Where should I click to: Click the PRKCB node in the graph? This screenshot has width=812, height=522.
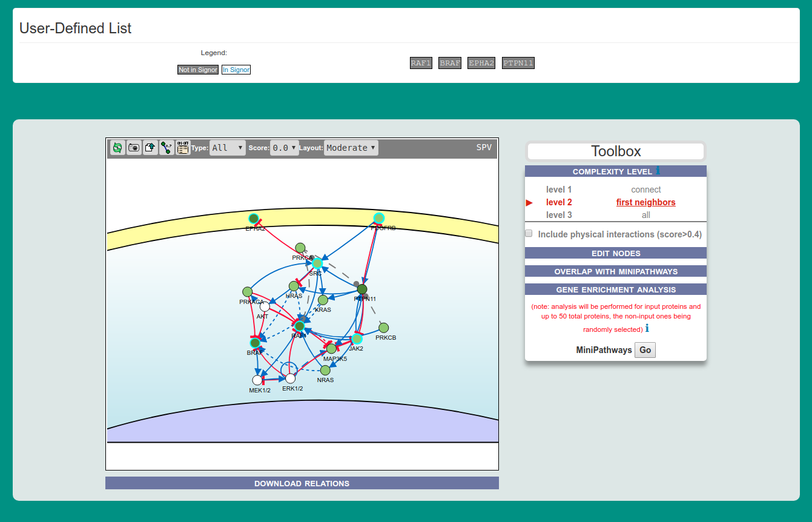pos(383,328)
